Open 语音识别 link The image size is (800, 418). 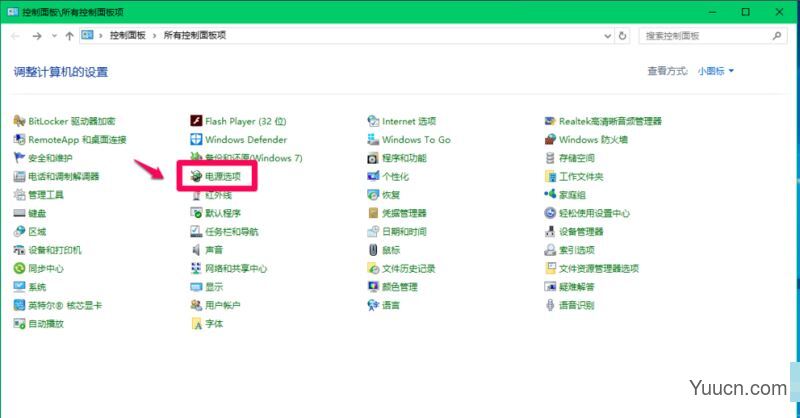(577, 305)
